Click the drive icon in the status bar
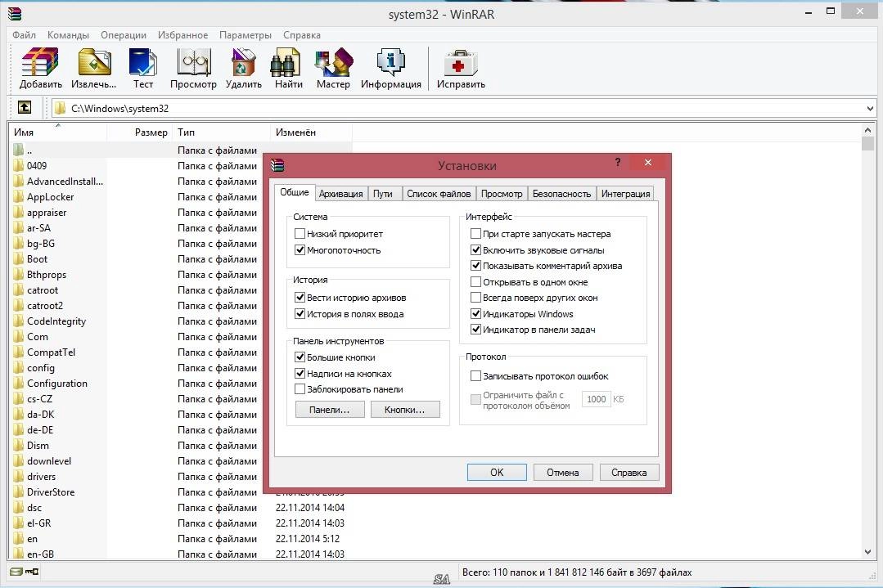This screenshot has width=883, height=588. coord(16,572)
